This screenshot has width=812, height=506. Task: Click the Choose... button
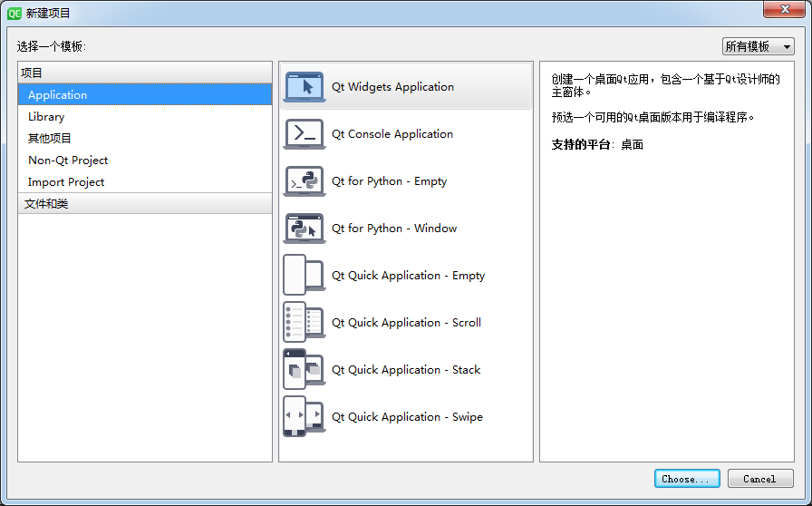point(687,479)
